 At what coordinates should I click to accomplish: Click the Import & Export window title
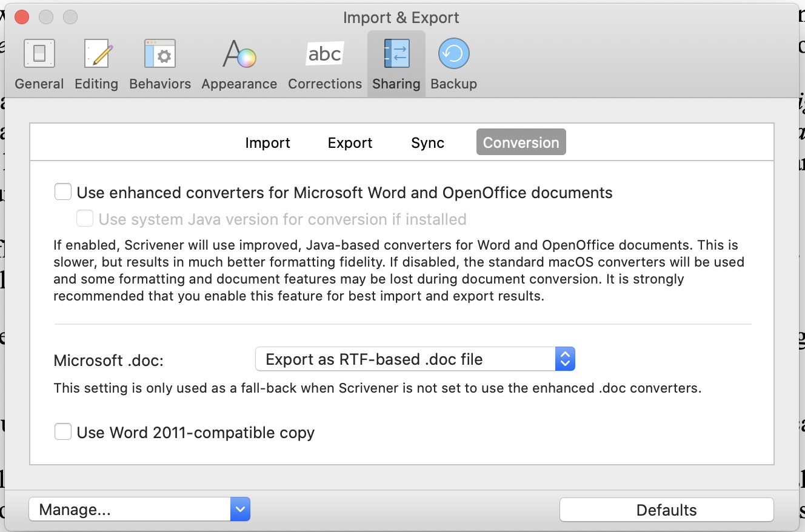click(401, 18)
